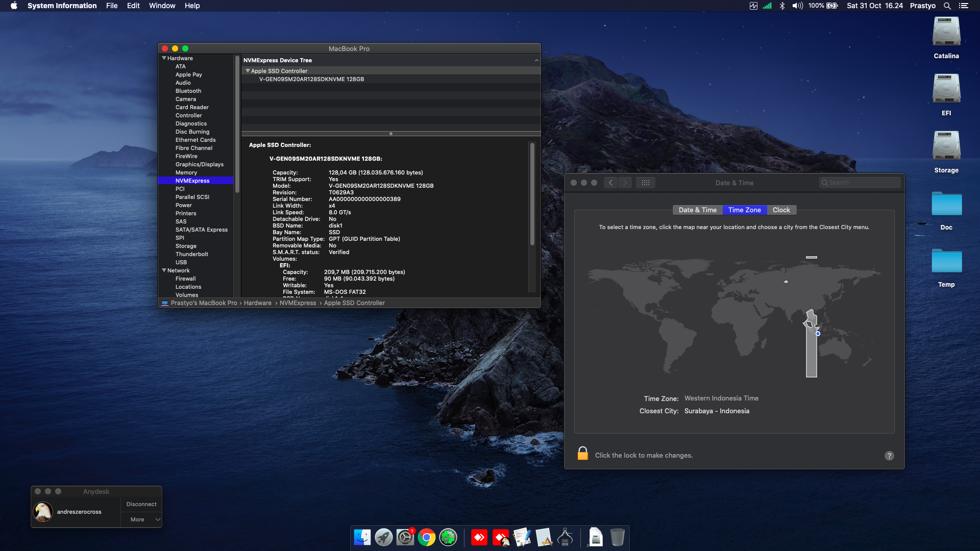
Task: Open the Apple menu
Action: click(14, 6)
